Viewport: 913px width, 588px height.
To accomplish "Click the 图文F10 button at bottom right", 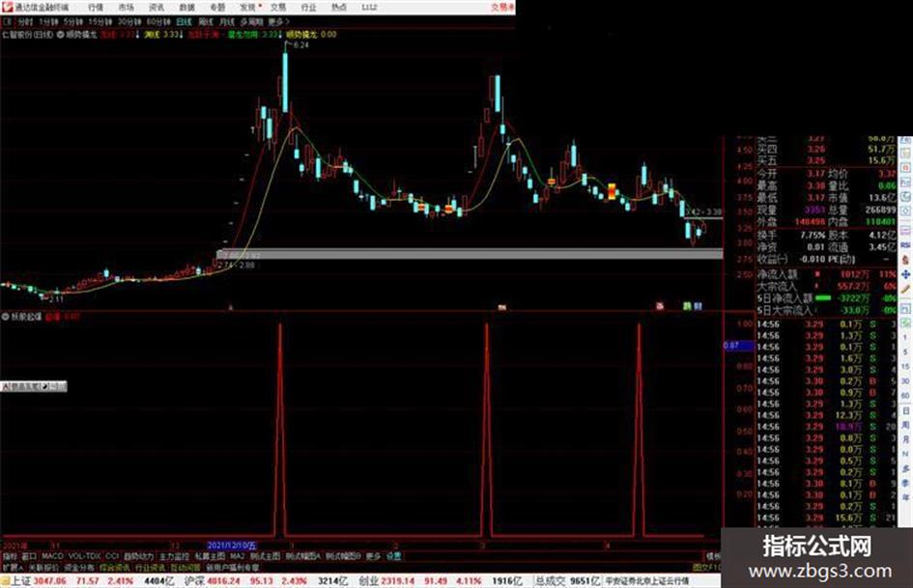I will 707,567.
